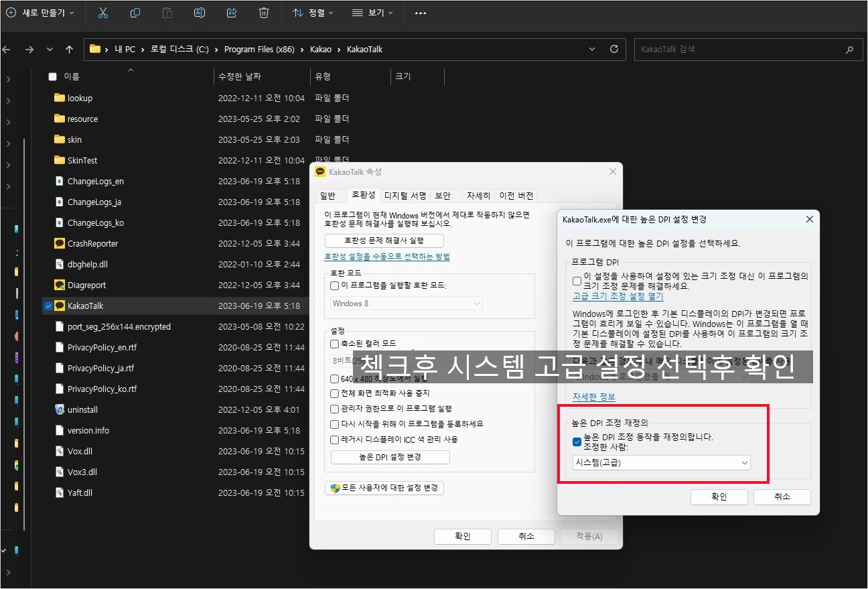Toggle 640 x 480 resolution checkbox
868x589 pixels.
pos(335,378)
